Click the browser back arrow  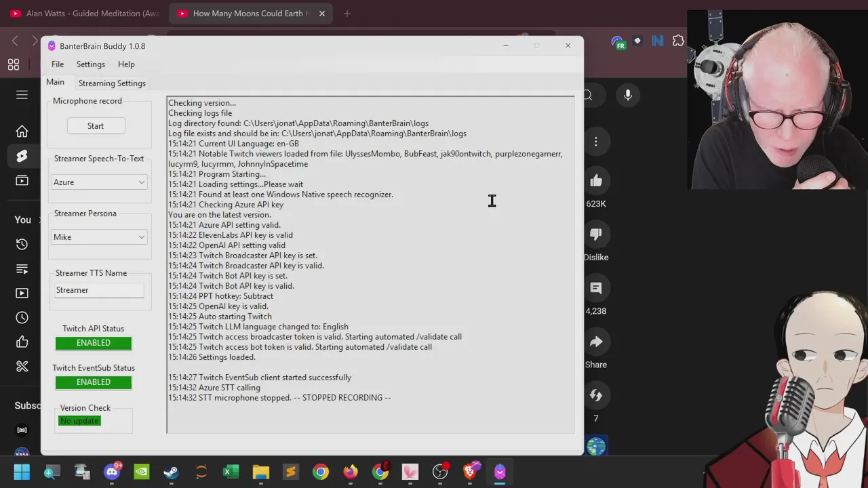(15, 41)
